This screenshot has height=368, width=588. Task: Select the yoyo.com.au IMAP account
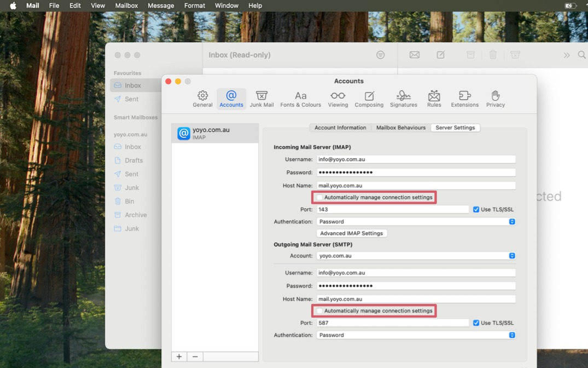point(215,133)
